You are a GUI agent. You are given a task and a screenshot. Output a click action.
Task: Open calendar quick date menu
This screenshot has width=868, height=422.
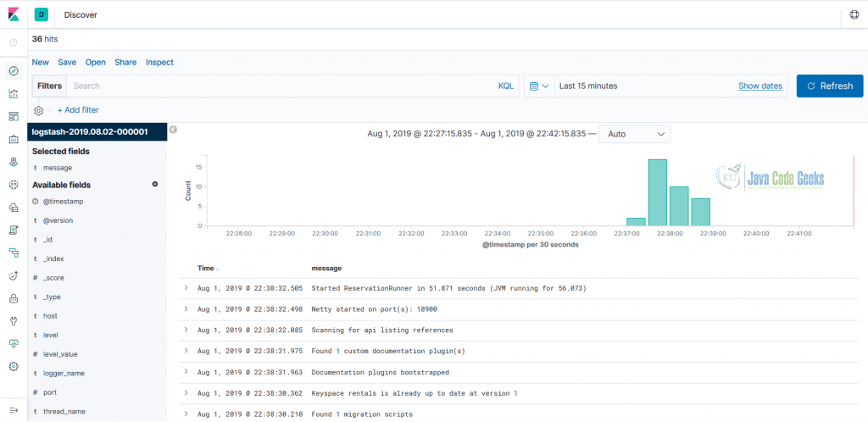[x=539, y=86]
